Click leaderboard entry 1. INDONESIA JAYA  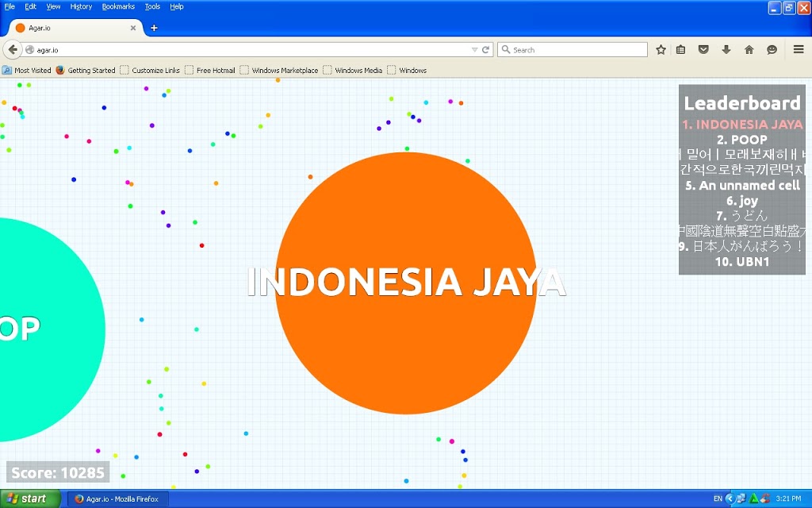click(742, 125)
